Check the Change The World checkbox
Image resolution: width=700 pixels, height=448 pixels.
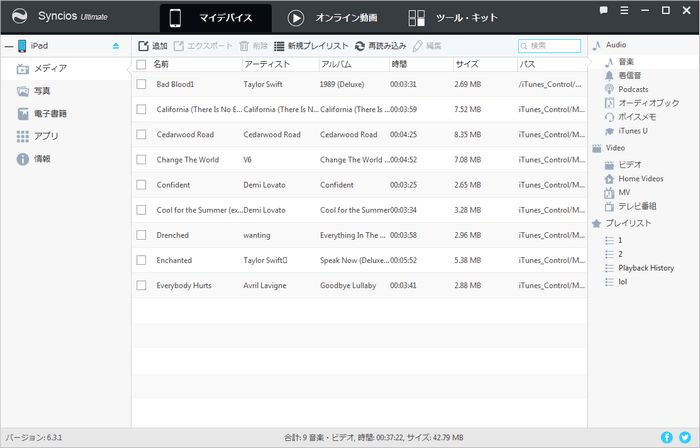141,159
